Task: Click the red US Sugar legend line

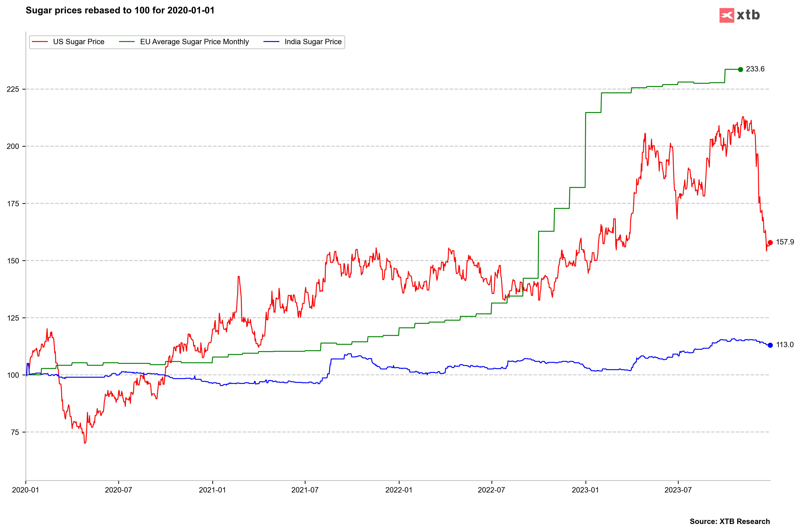Action: tap(40, 42)
